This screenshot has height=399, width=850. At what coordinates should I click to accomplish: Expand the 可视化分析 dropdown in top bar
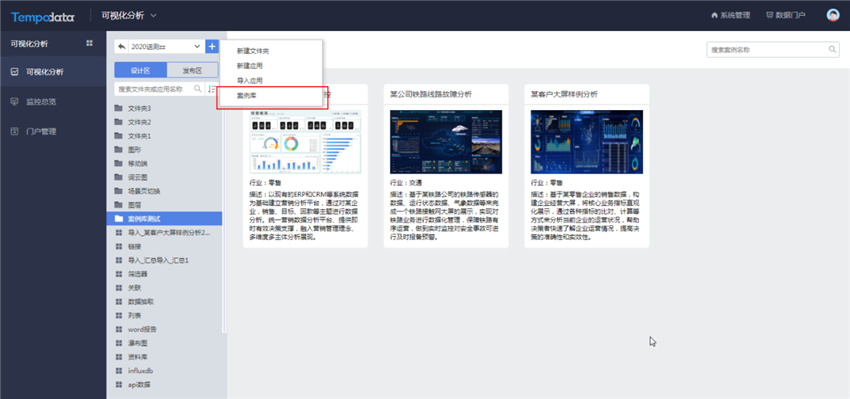(153, 15)
